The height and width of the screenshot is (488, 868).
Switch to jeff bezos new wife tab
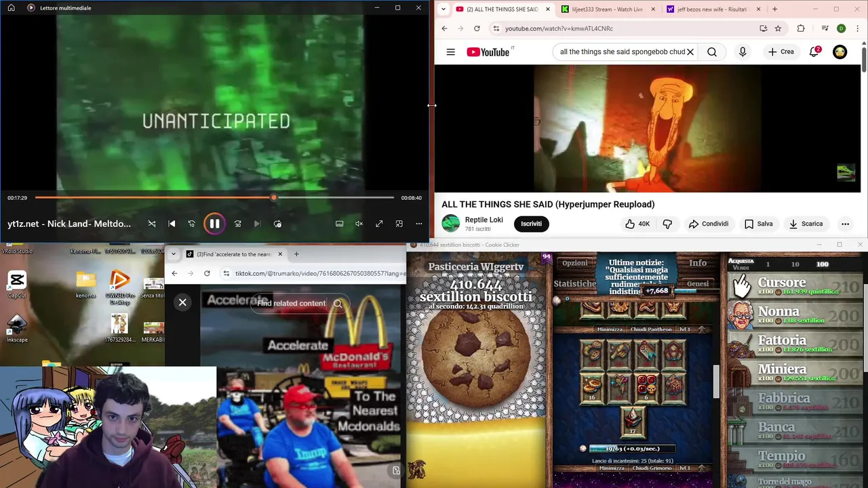712,9
